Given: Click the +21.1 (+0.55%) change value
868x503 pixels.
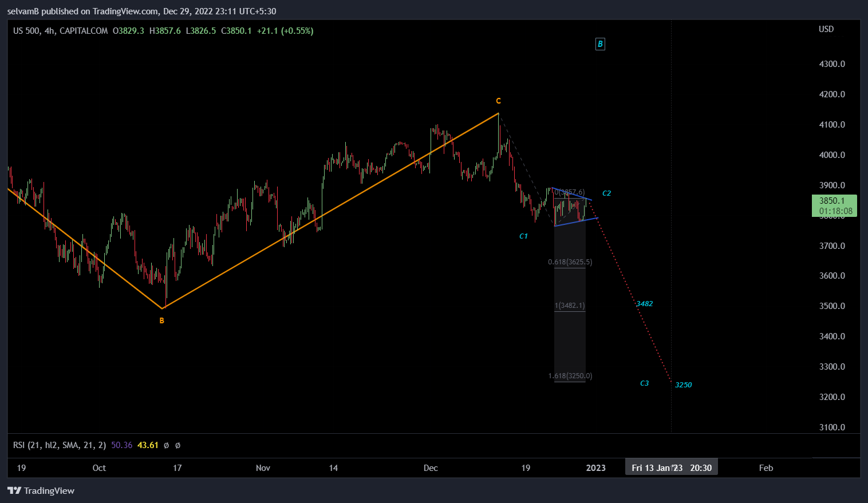Looking at the screenshot, I should (x=285, y=31).
